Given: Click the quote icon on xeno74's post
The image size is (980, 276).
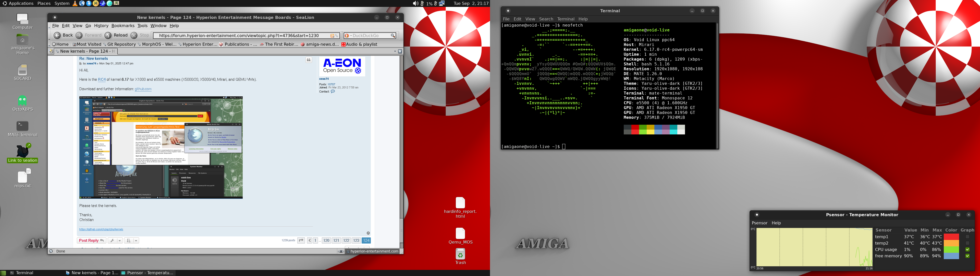Looking at the screenshot, I should coord(309,60).
